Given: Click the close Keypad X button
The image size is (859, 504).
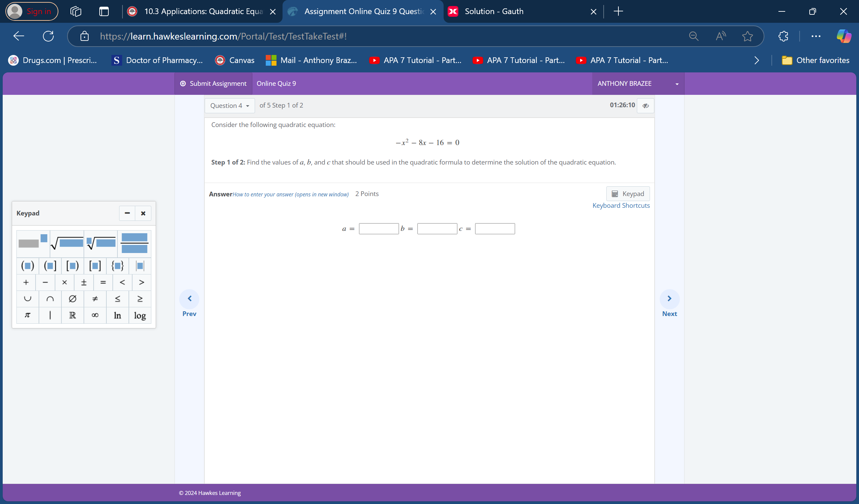Looking at the screenshot, I should [143, 213].
